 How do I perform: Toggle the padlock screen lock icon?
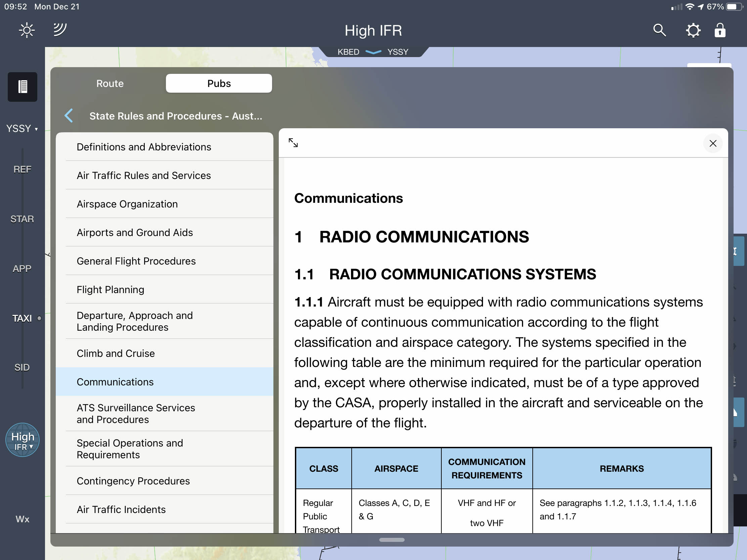[x=720, y=30]
